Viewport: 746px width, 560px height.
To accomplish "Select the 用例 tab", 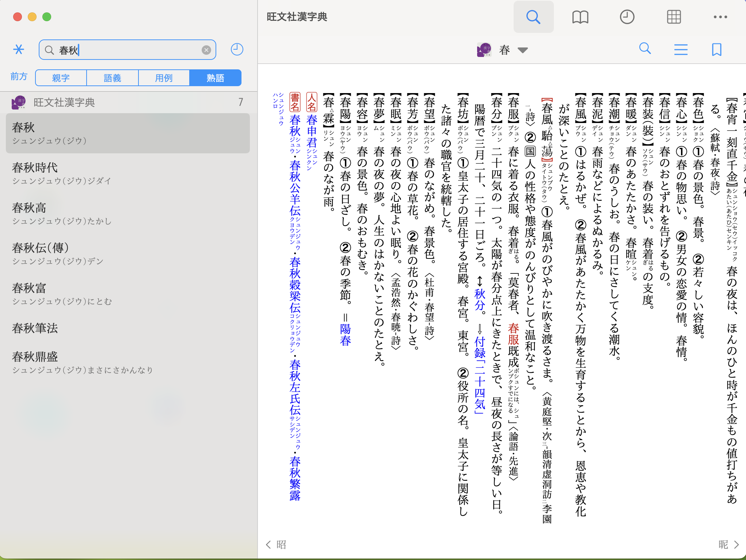I will point(164,78).
